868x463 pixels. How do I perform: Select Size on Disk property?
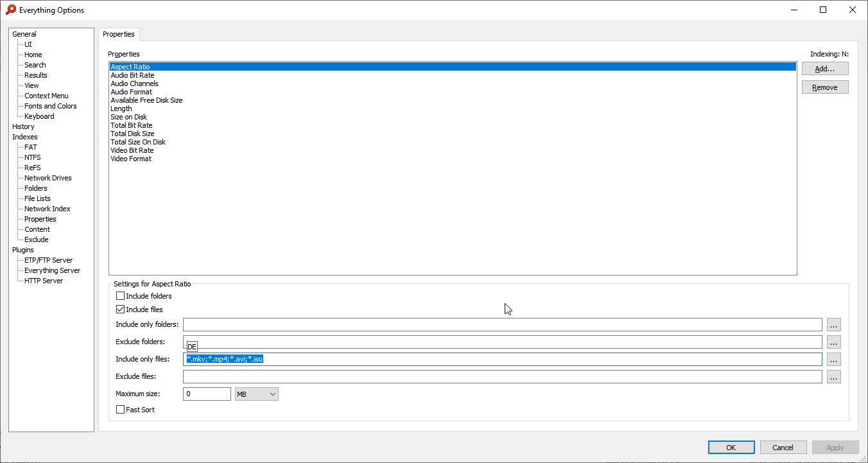[453, 117]
